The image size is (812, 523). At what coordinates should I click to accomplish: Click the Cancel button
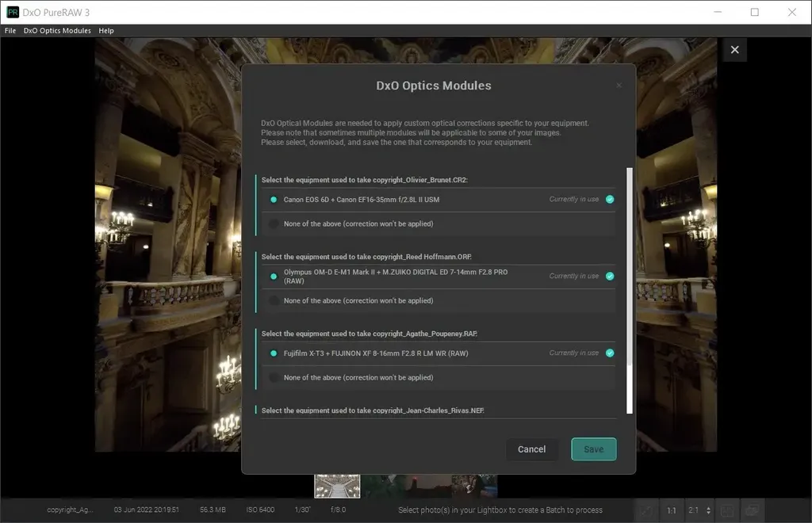531,449
